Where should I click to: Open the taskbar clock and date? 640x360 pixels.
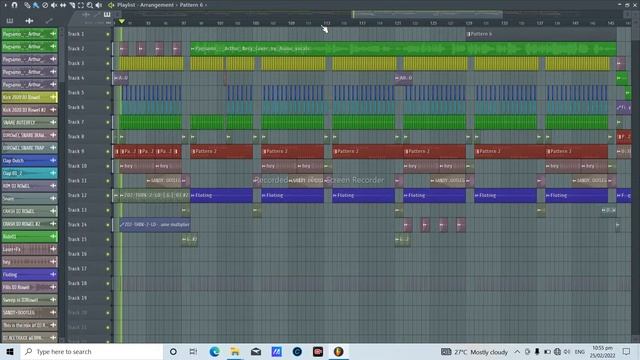click(x=602, y=352)
